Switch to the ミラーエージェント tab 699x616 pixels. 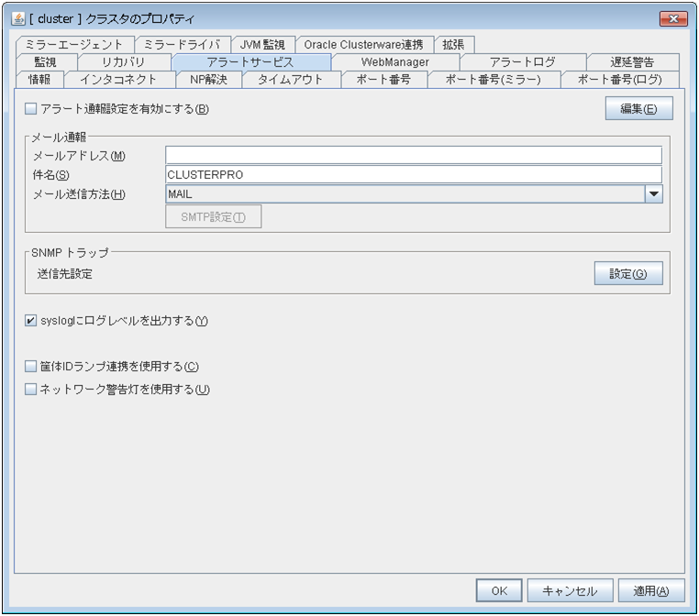tap(74, 45)
